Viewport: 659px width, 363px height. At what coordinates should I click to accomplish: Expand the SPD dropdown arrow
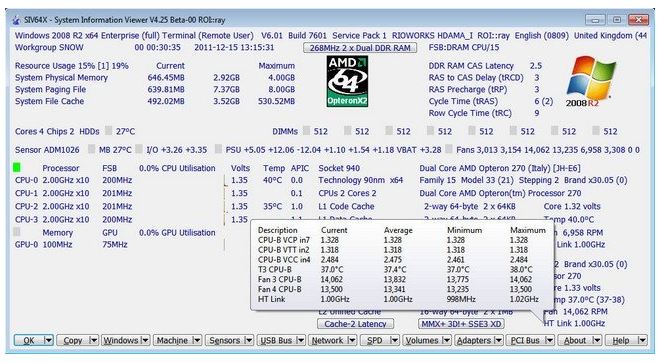394,340
